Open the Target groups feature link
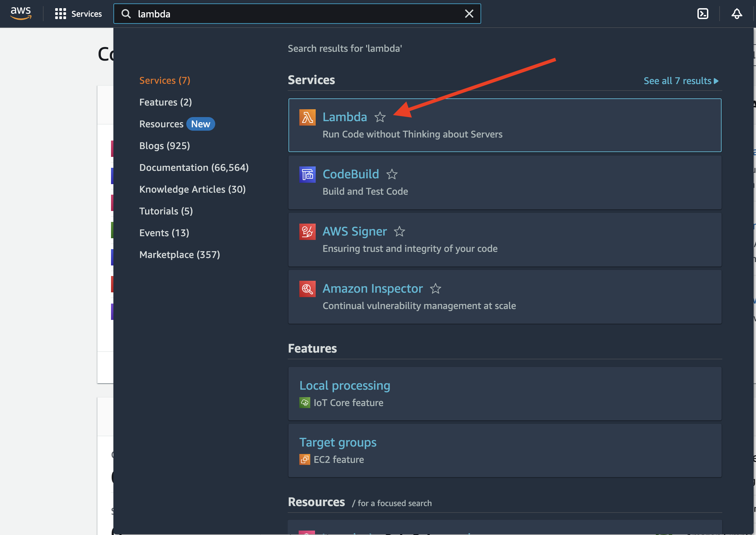 pos(338,442)
